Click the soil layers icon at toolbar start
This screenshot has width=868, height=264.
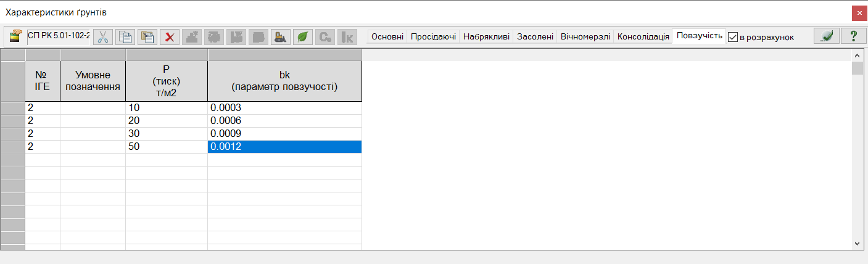coord(15,36)
